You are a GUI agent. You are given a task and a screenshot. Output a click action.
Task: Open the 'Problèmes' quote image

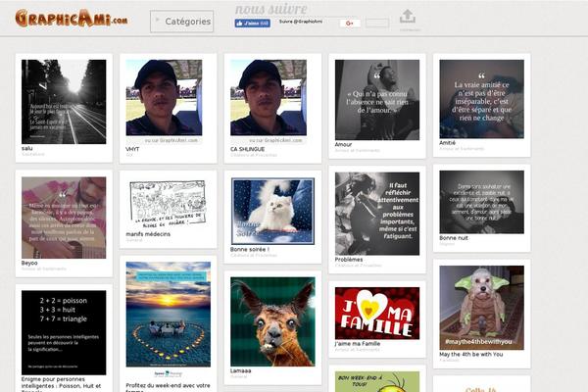(377, 214)
